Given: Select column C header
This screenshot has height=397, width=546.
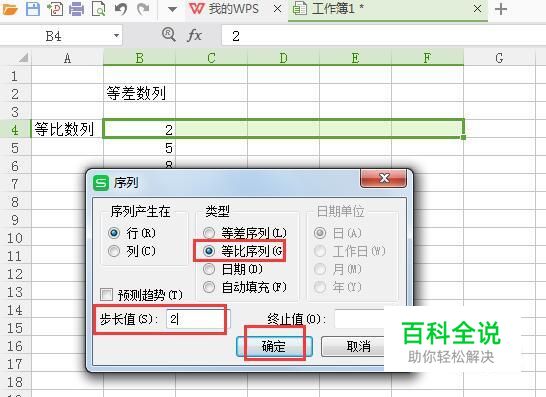Looking at the screenshot, I should click(211, 58).
